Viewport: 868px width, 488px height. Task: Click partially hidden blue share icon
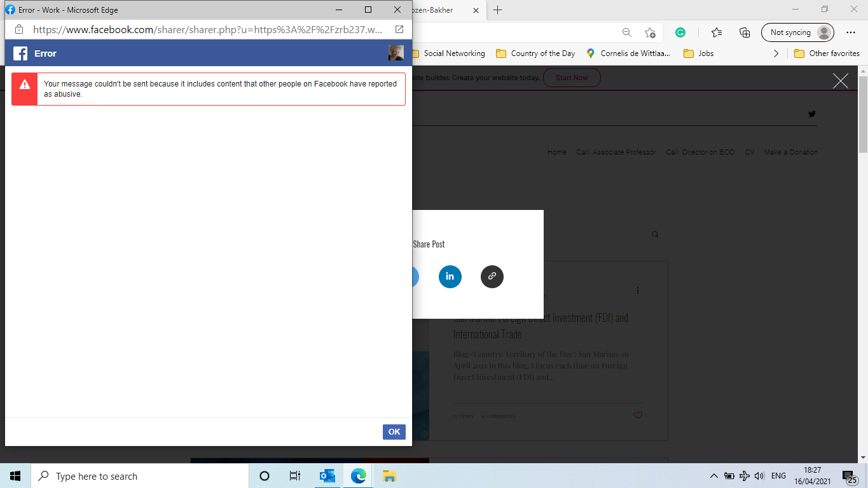(x=415, y=276)
